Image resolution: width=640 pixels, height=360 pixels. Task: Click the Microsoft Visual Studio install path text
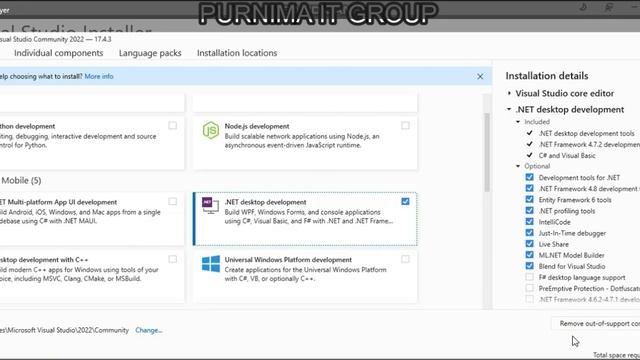point(64,330)
